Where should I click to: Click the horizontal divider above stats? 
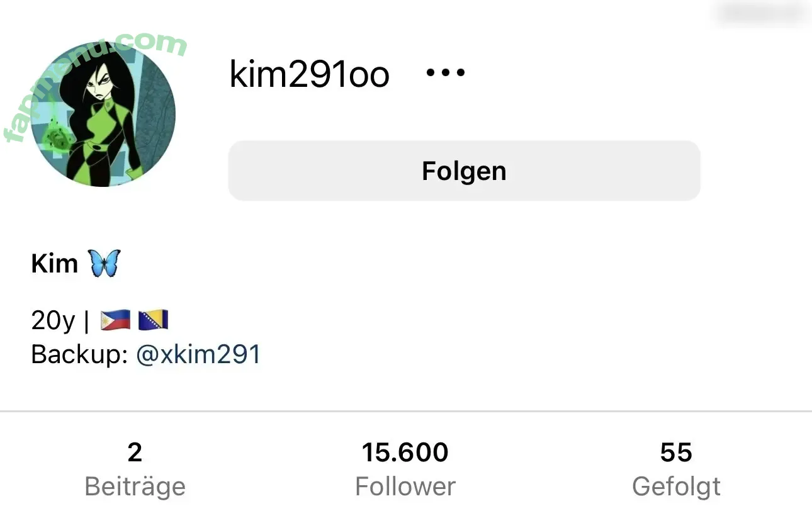(x=406, y=411)
